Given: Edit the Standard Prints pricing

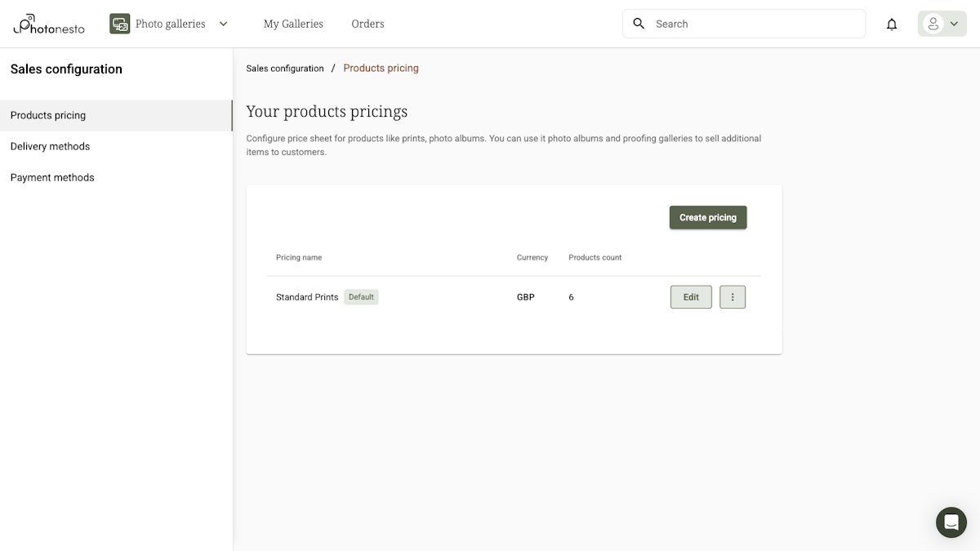Looking at the screenshot, I should pos(690,296).
